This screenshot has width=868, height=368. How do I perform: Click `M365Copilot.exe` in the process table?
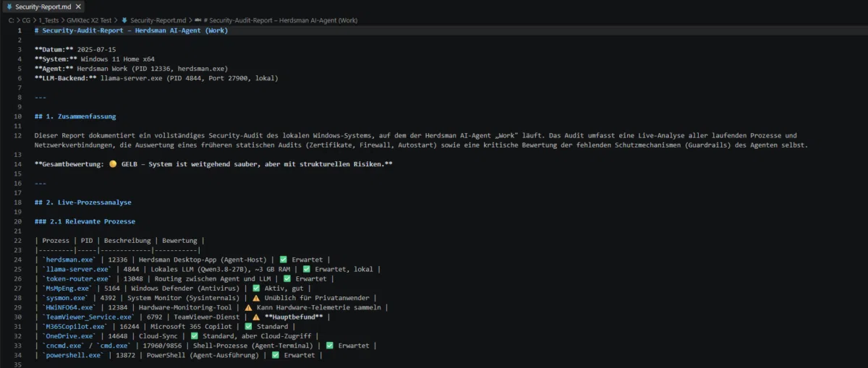[75, 326]
